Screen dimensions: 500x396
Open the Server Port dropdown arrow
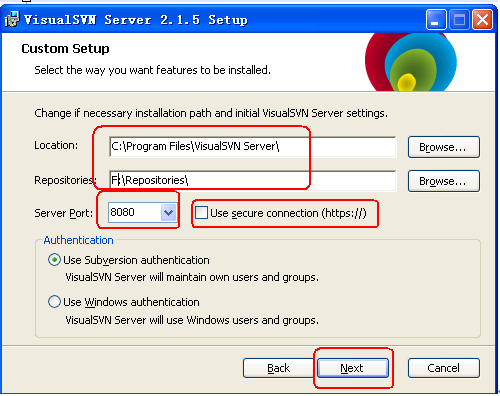click(x=168, y=212)
